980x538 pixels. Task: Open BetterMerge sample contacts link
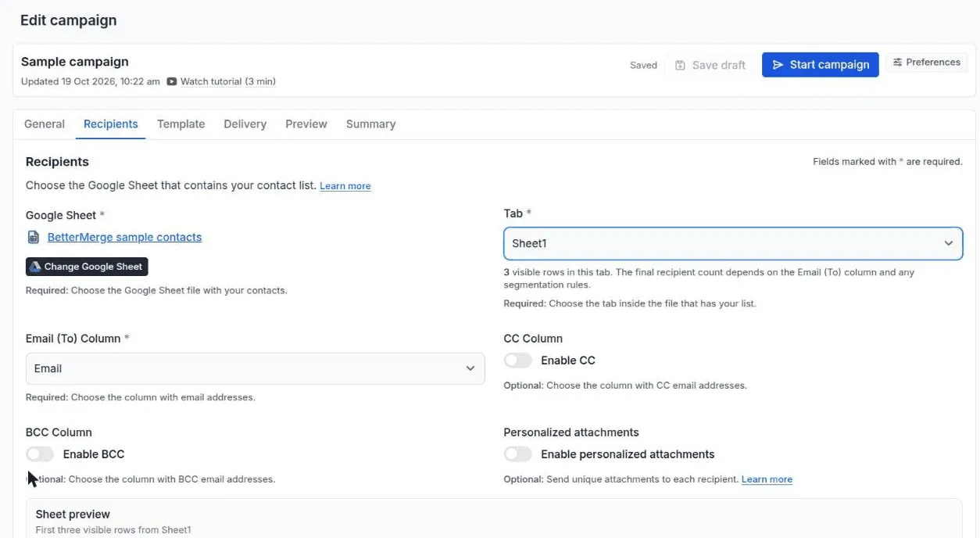tap(125, 237)
